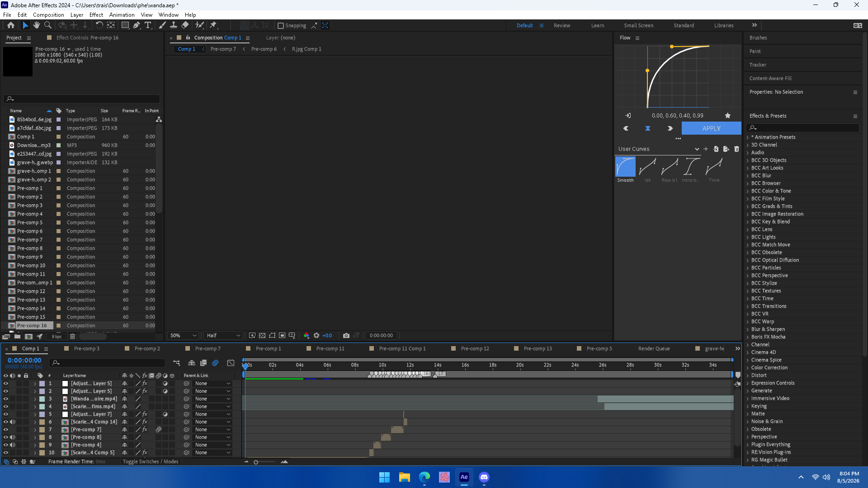
Task: Create a new folder in Project panel
Action: tap(17, 337)
